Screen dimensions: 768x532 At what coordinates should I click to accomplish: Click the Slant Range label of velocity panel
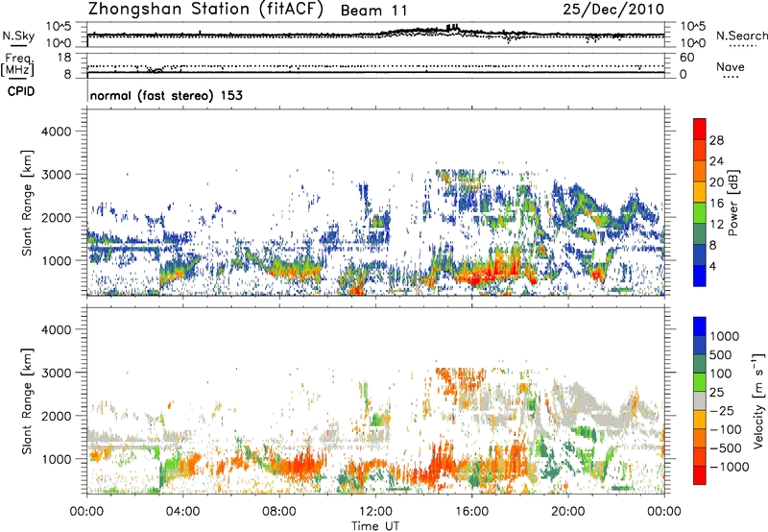pos(27,401)
